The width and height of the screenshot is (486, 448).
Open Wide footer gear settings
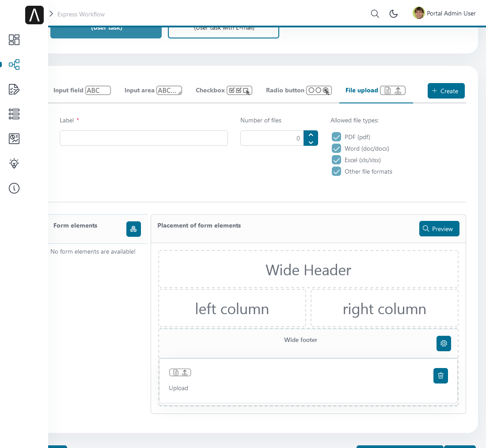pyautogui.click(x=444, y=344)
